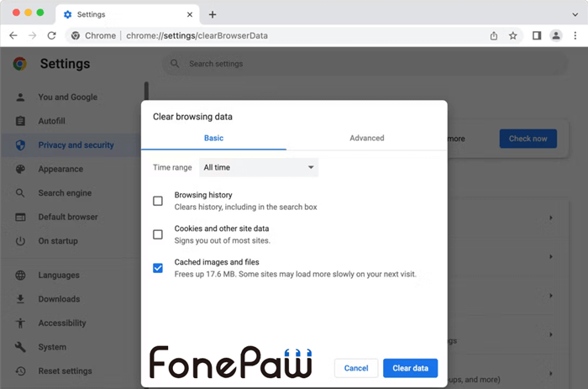588x389 pixels.
Task: Click the You and Google person icon
Action: tap(20, 97)
